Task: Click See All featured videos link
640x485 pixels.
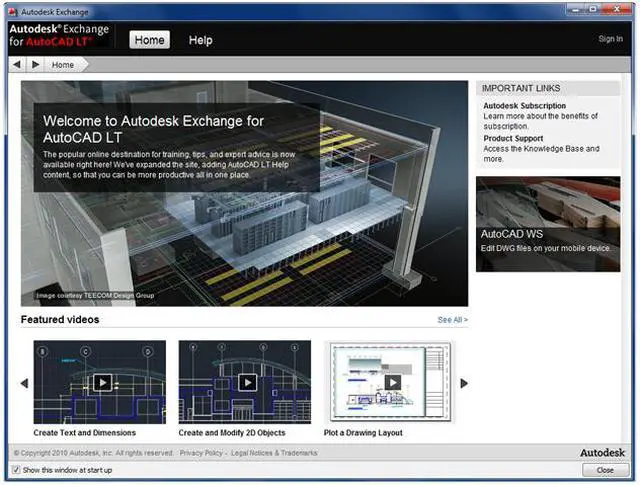Action: pyautogui.click(x=452, y=320)
